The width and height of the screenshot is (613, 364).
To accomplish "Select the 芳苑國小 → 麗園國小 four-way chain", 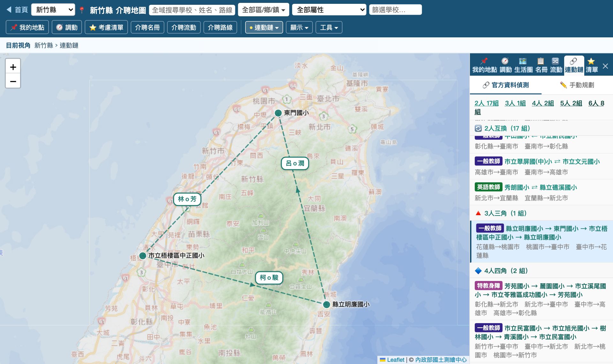I will click(x=541, y=299).
